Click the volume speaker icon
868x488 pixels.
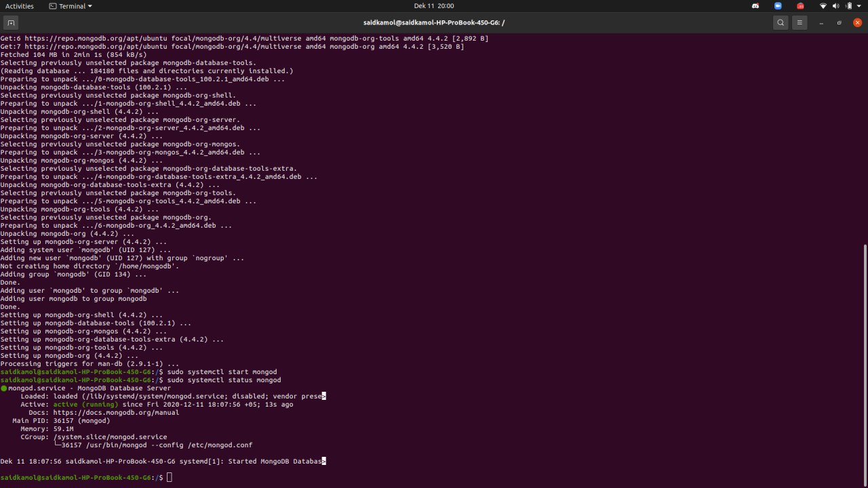[835, 6]
